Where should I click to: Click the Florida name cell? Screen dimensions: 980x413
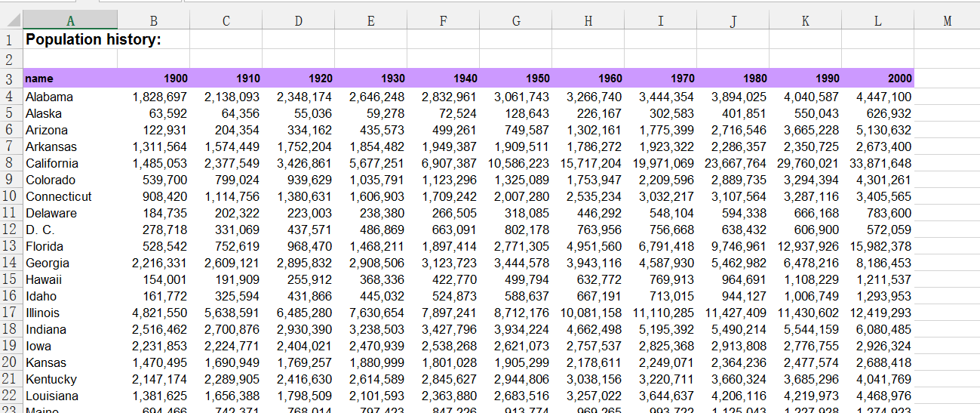tap(45, 246)
